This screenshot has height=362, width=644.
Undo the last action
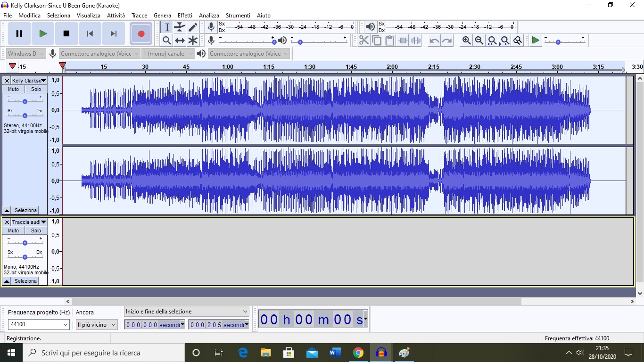(434, 41)
